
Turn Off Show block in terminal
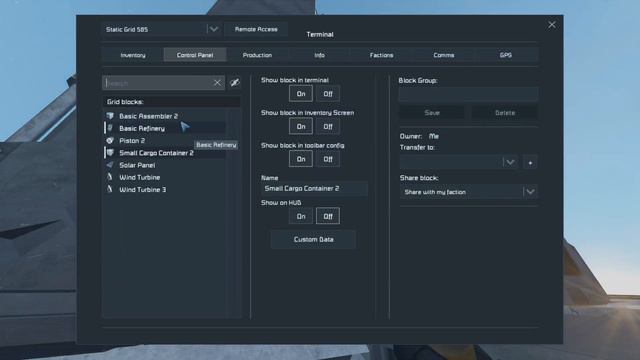(328, 94)
